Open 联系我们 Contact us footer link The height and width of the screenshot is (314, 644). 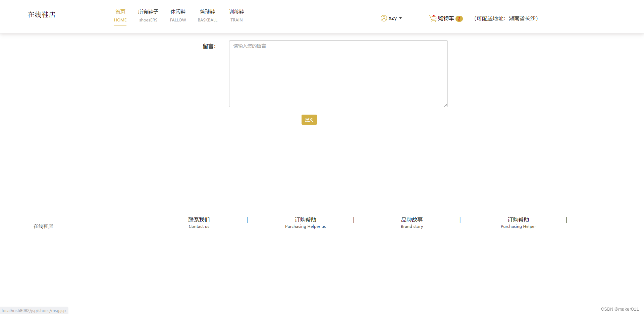tap(199, 223)
